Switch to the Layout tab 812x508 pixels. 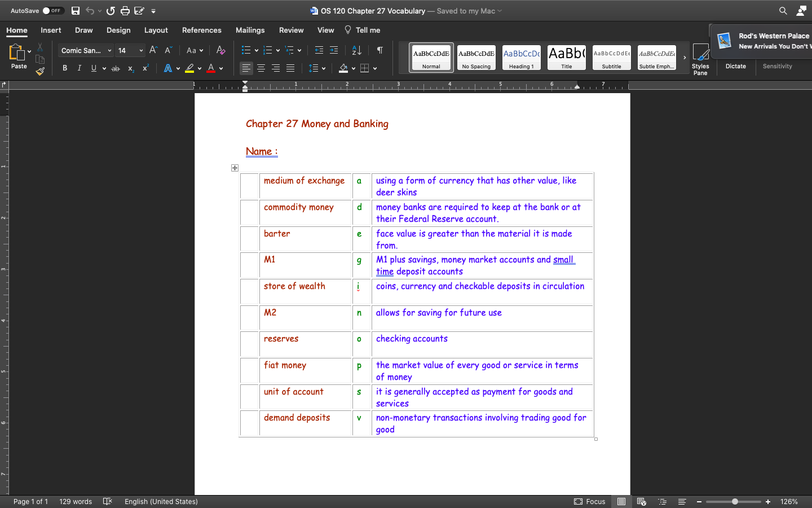click(x=156, y=30)
